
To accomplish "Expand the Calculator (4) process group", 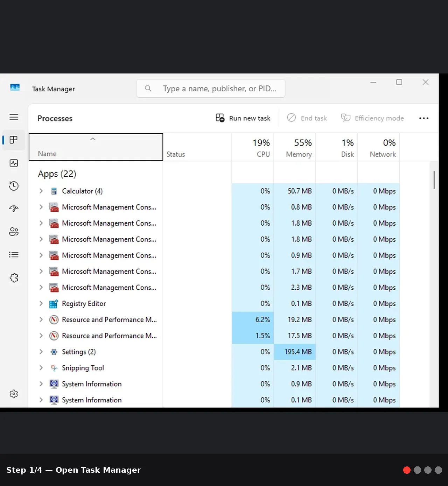I will pyautogui.click(x=41, y=191).
